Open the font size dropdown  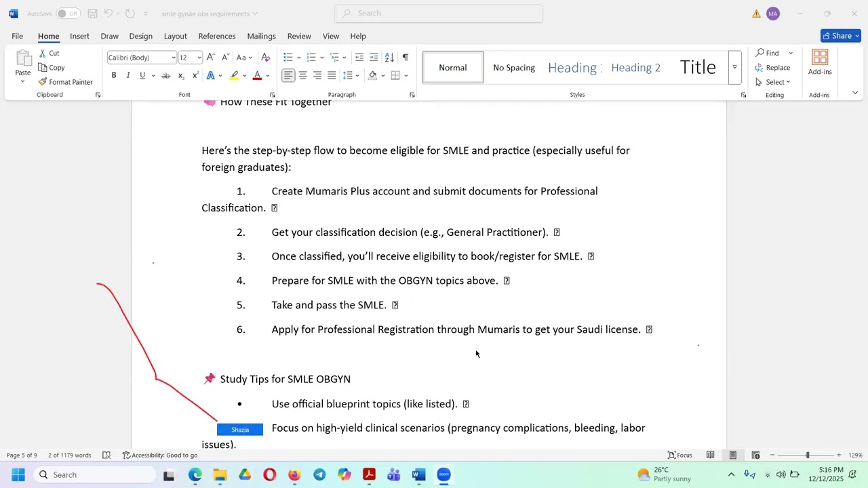coord(199,58)
